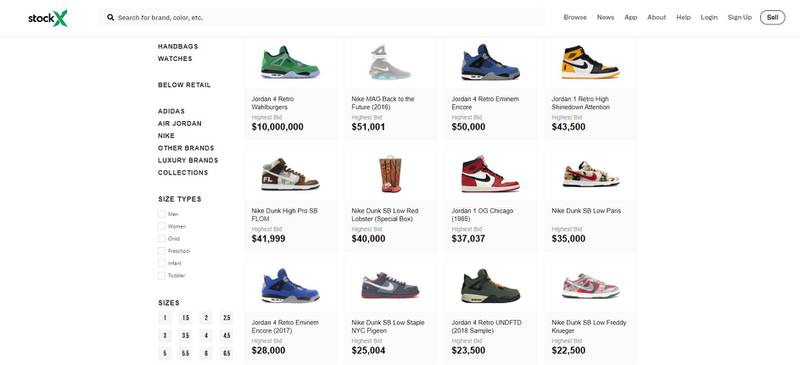Tick the Toddler size type checkbox

[162, 276]
